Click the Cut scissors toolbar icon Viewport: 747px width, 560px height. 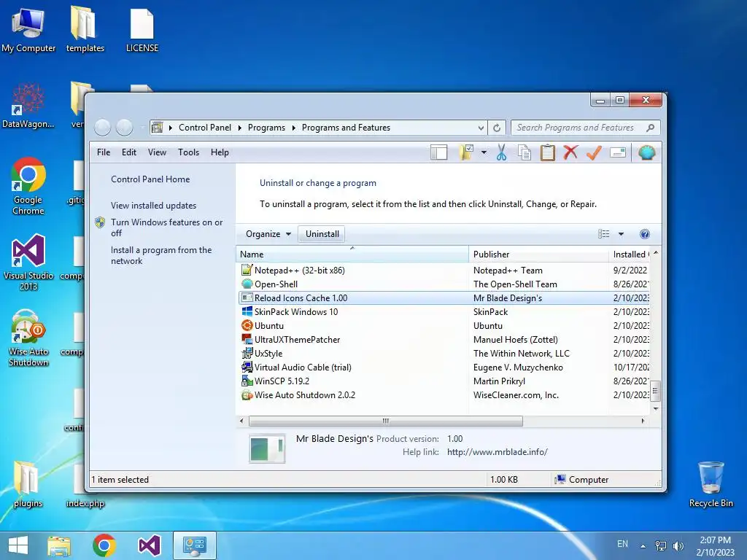click(501, 152)
